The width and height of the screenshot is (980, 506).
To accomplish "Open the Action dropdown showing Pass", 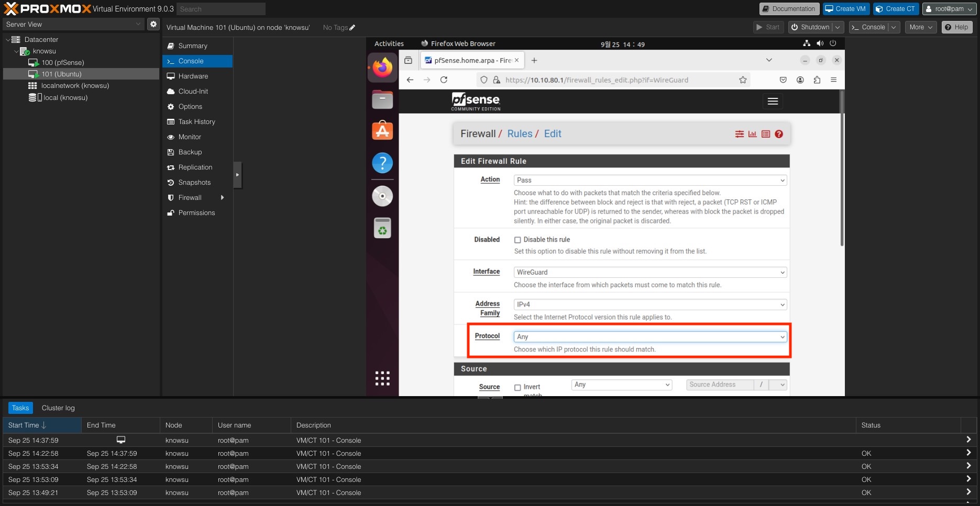I will pos(650,180).
